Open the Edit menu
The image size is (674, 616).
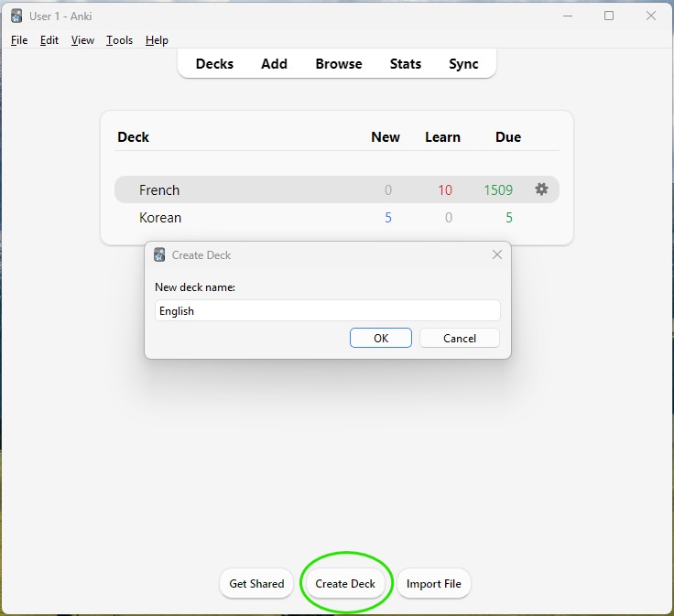[x=49, y=40]
